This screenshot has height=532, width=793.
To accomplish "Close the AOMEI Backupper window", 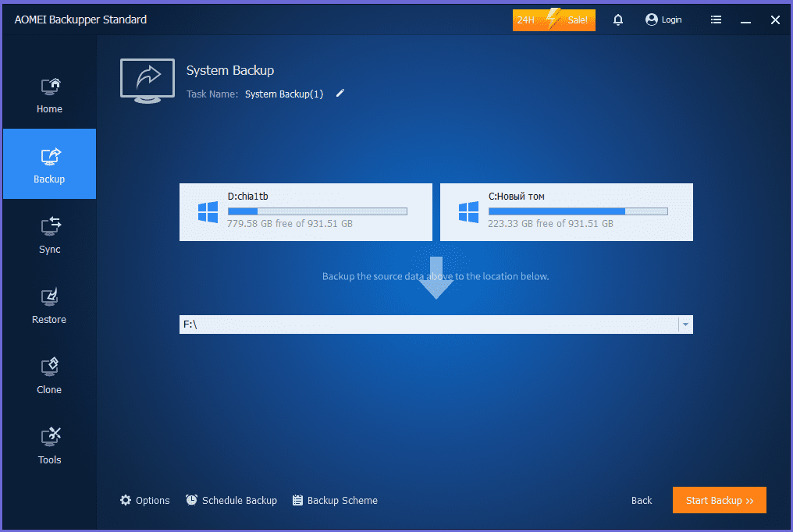I will tap(775, 20).
